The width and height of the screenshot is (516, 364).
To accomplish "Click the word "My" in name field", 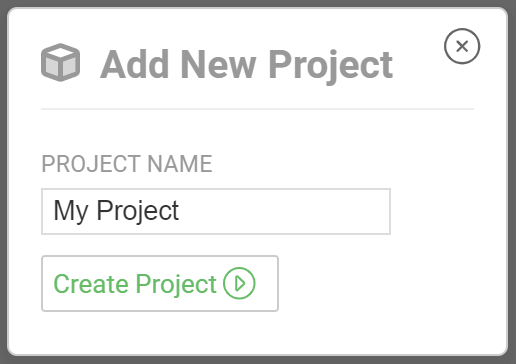I will coord(71,212).
